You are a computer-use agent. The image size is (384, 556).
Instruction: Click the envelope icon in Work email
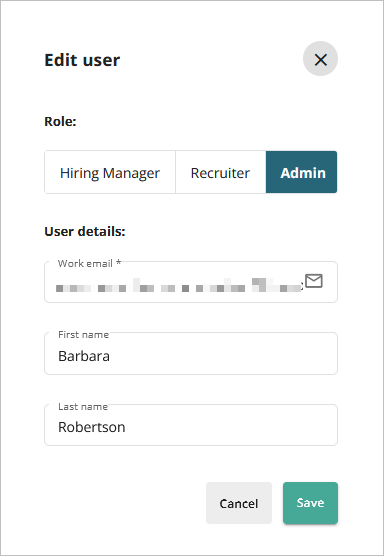pos(314,281)
